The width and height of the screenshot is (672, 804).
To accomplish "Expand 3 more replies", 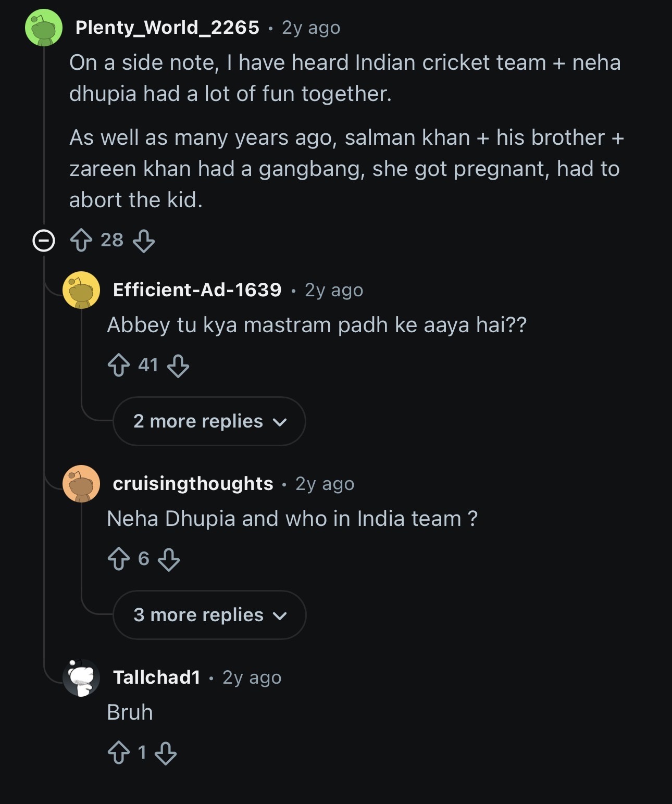I will pos(209,615).
